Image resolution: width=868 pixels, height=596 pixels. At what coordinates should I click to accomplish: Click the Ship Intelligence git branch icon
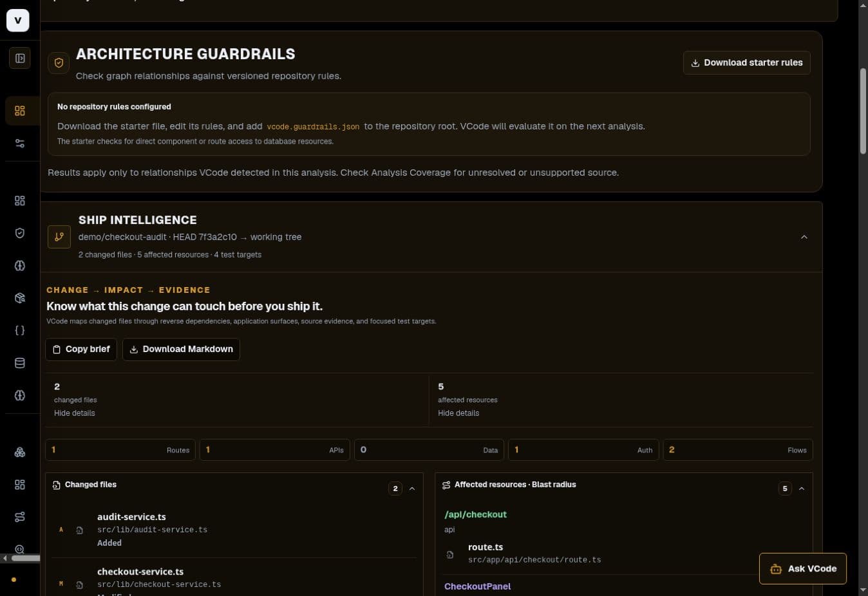59,237
